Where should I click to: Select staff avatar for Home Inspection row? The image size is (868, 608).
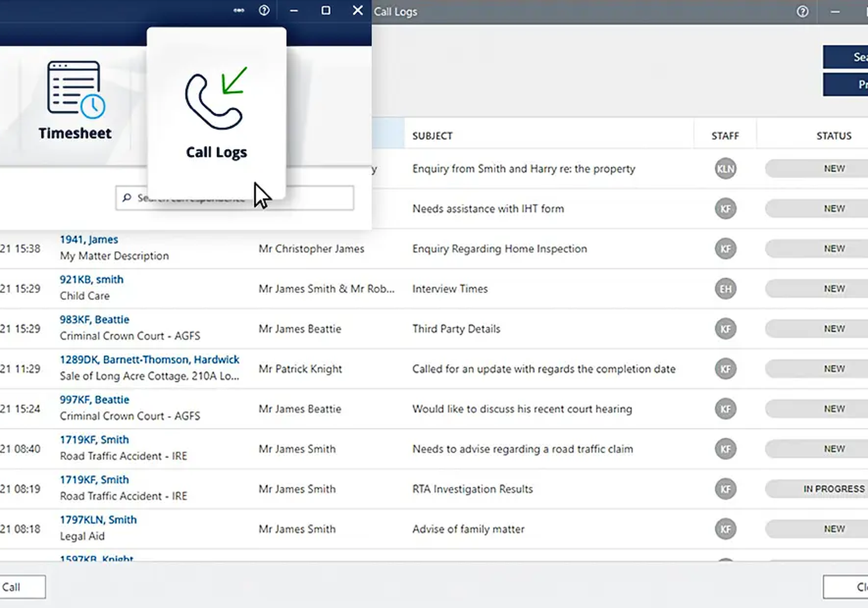point(725,249)
